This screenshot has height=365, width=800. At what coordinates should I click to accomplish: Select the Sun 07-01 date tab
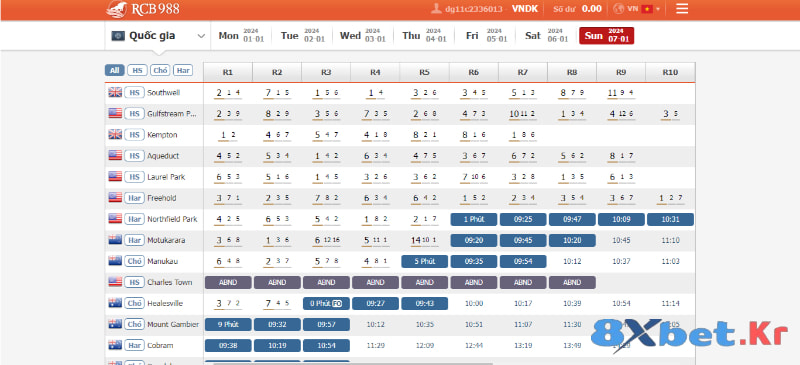607,36
